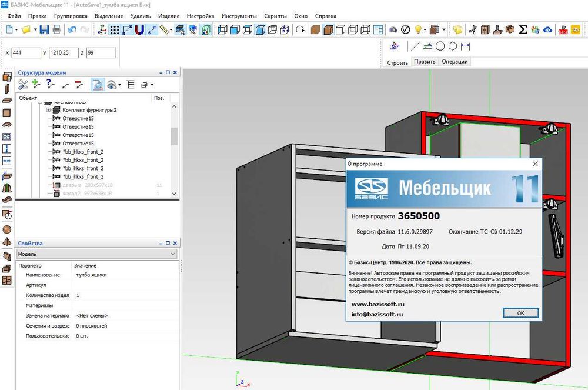588x390 pixels.
Task: Open the materials box dropdown arrow
Action: click(x=444, y=29)
